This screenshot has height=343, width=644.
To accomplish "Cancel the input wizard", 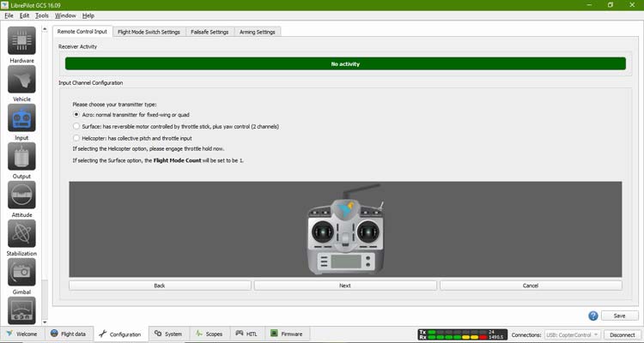I will click(x=531, y=286).
